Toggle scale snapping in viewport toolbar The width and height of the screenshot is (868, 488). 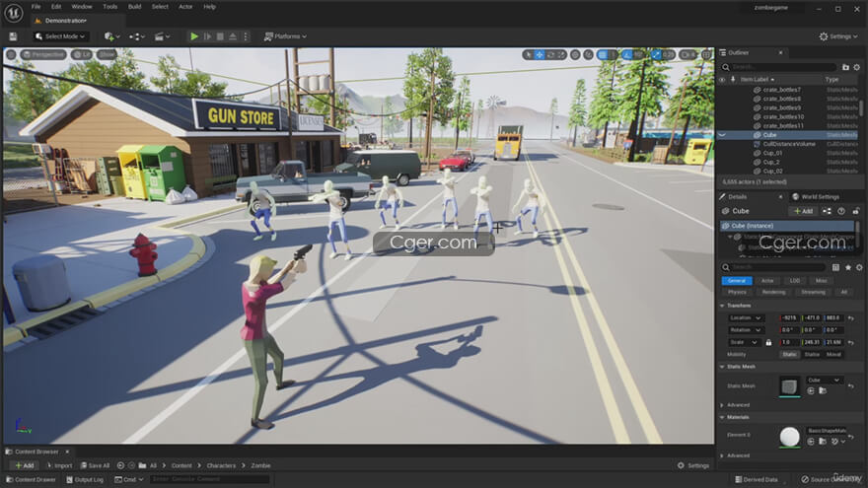(656, 55)
